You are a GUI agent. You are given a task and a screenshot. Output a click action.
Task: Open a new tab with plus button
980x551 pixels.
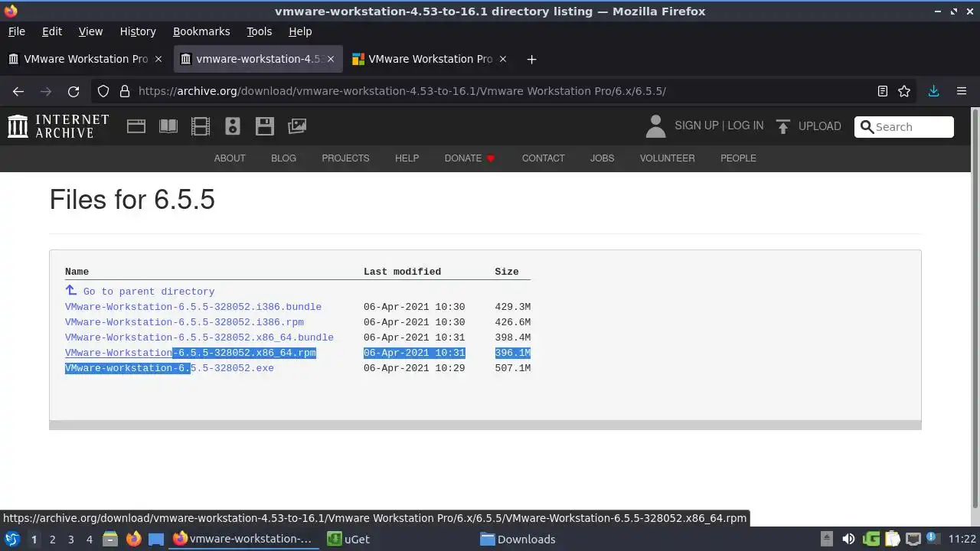[x=531, y=59]
